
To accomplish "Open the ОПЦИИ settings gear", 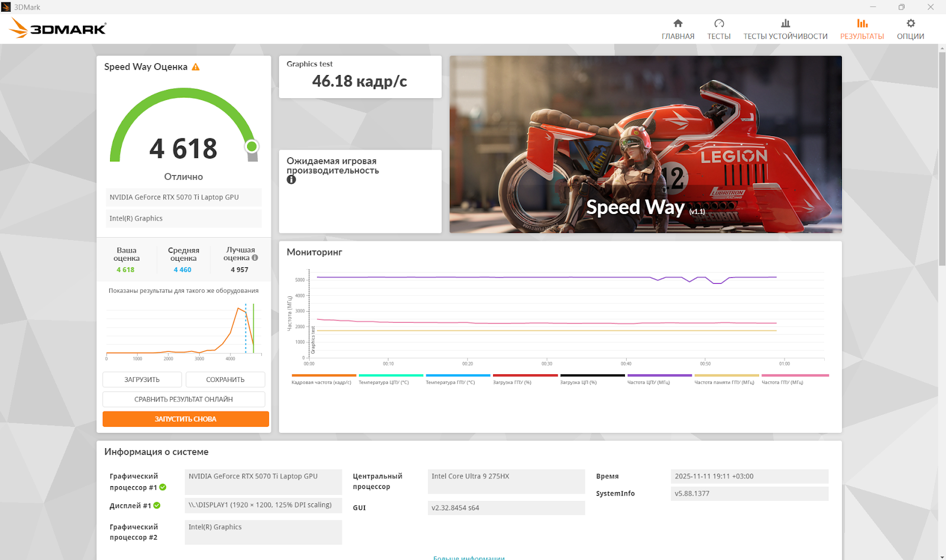I will 911,29.
